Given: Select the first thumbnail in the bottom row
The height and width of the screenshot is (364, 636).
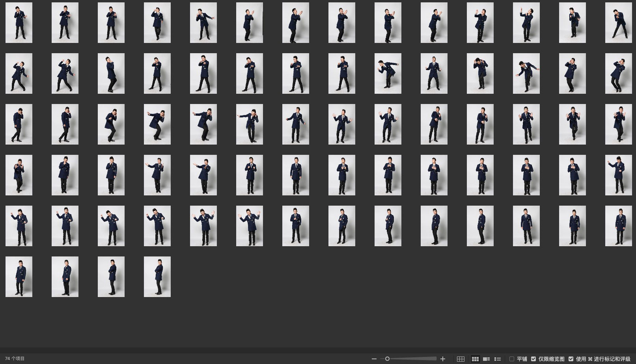Looking at the screenshot, I should pos(19,277).
